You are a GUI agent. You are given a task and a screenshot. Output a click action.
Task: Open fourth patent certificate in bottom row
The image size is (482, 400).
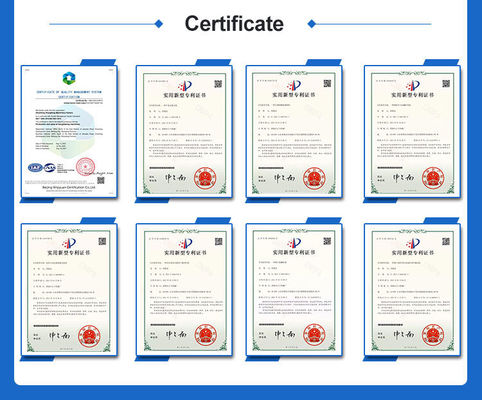coord(413,289)
